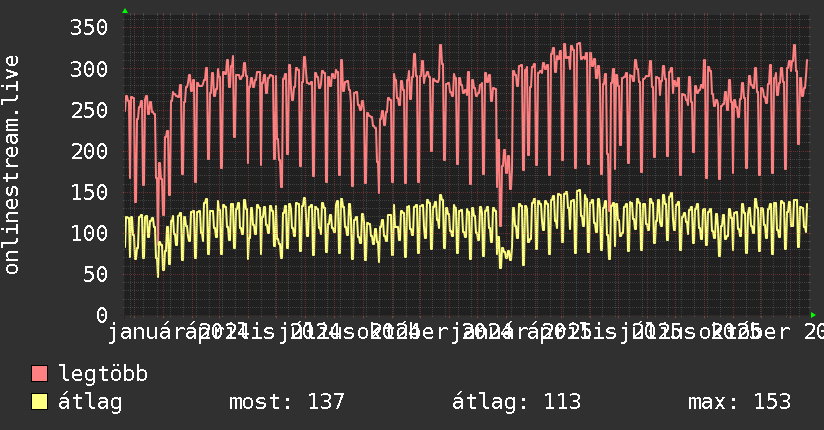
Task: Select the átlag legend label beside the yellow swatch
Action: 90,402
